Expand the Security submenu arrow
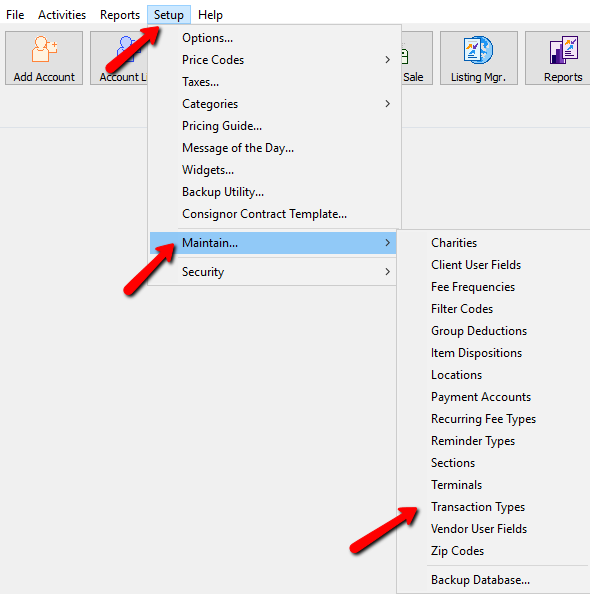Screen dimensions: 590x594 [387, 272]
